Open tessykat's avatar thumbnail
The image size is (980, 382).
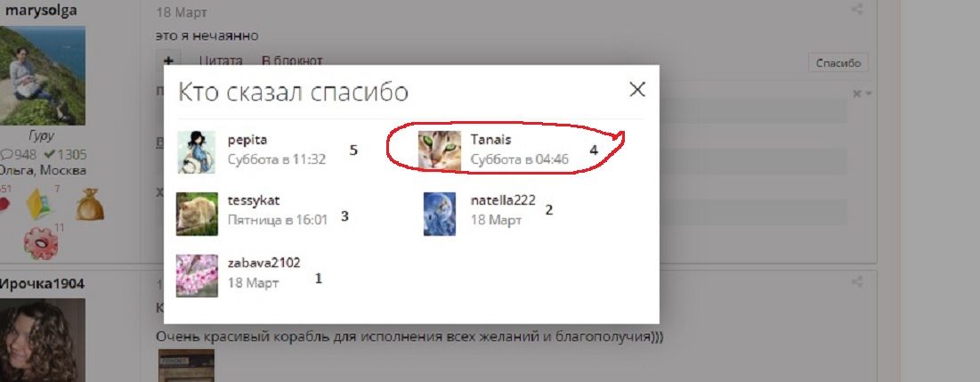pos(197,214)
